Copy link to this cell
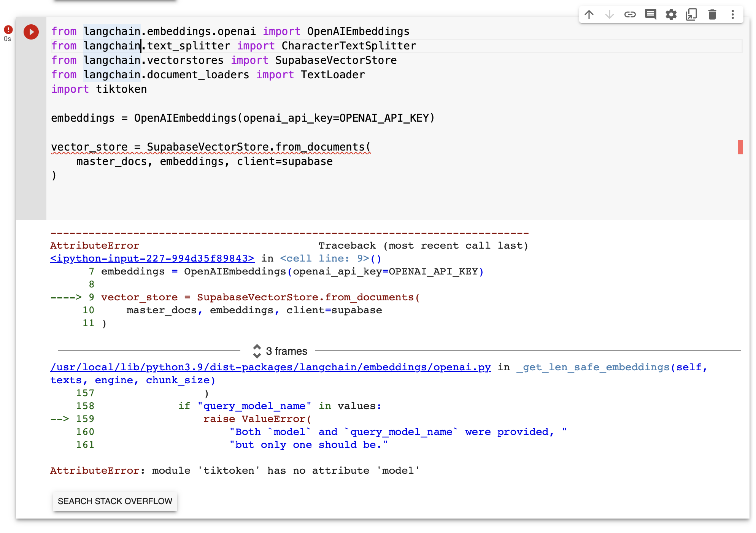Screen dimensions: 756x533 630,14
